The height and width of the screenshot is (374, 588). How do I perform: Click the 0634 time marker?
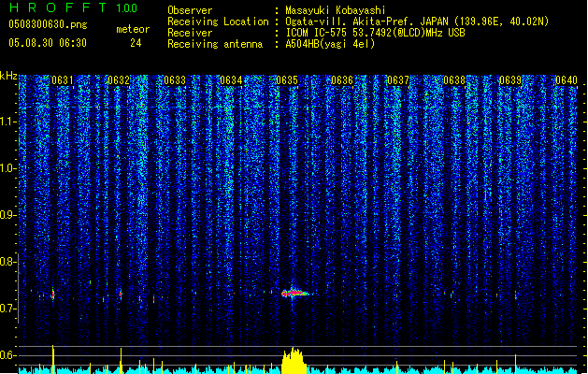pos(231,80)
